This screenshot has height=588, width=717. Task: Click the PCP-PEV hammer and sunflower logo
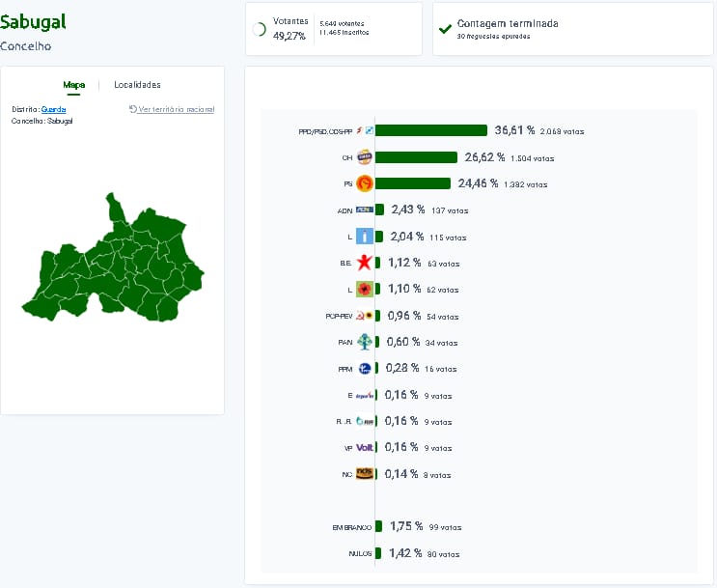click(365, 316)
